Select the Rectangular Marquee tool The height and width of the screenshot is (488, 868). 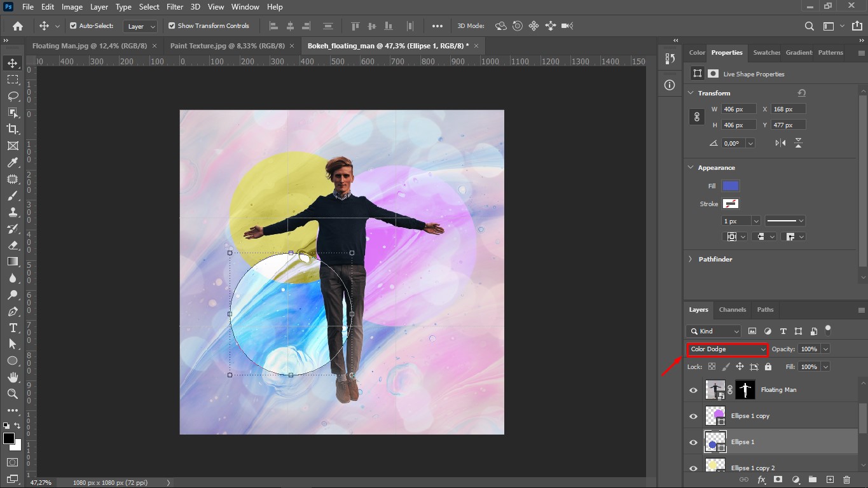coord(13,80)
